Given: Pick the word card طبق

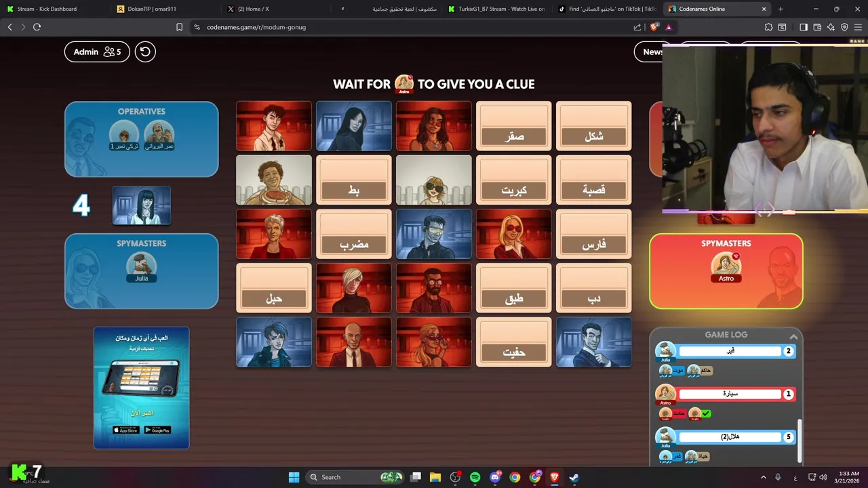Looking at the screenshot, I should coord(513,288).
